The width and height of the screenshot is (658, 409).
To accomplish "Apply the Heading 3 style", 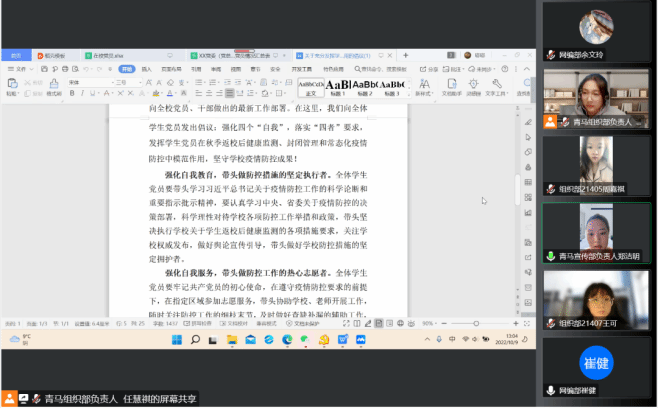I will click(x=392, y=88).
